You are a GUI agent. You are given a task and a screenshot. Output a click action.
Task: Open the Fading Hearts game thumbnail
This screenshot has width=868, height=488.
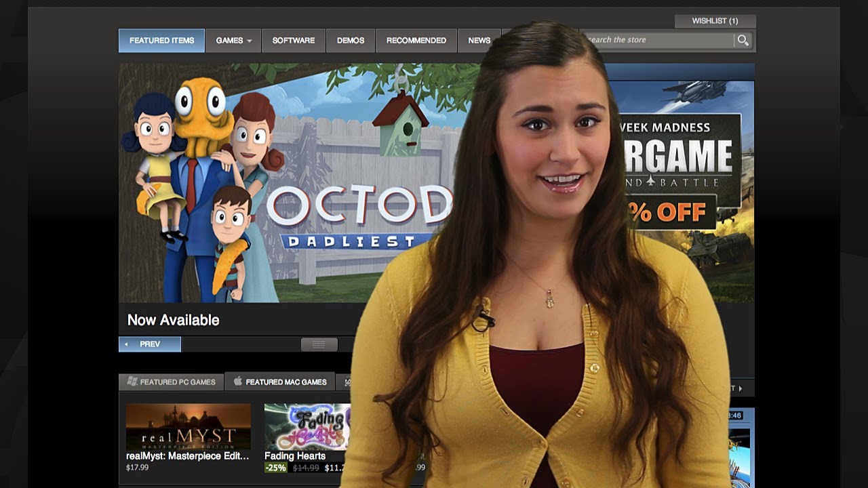tap(307, 427)
